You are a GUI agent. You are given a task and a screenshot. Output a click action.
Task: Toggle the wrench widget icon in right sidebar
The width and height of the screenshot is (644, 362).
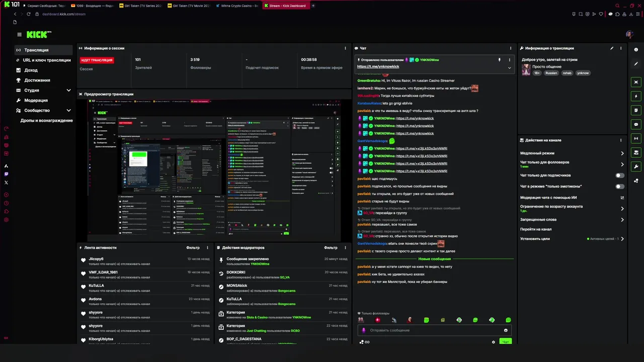[636, 166]
